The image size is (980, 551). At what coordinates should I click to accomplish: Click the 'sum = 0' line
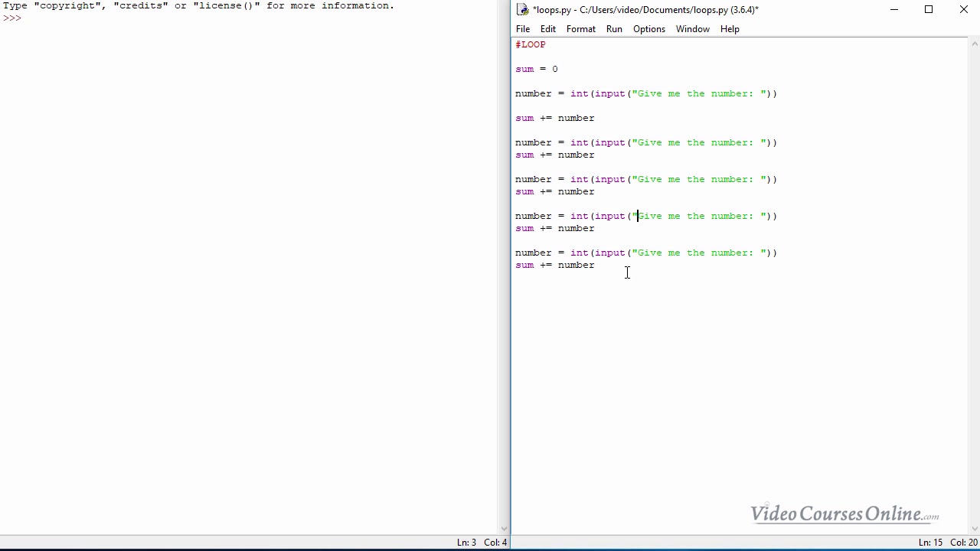[x=537, y=69]
